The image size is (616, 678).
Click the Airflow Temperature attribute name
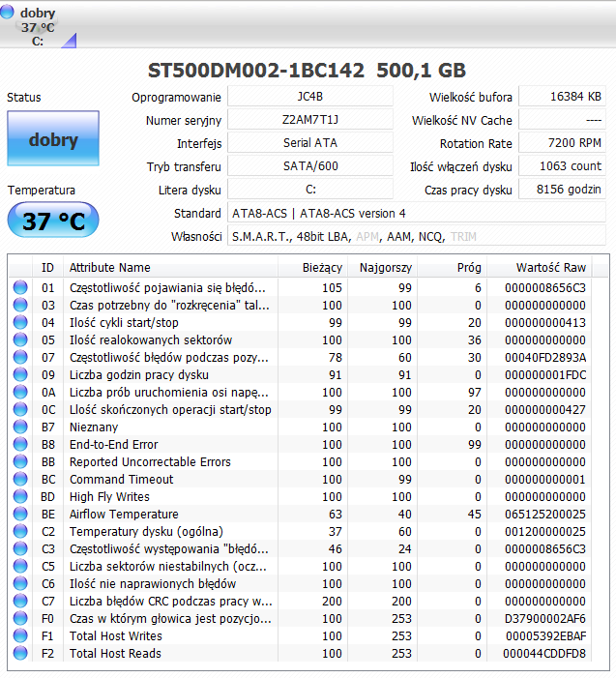[124, 515]
